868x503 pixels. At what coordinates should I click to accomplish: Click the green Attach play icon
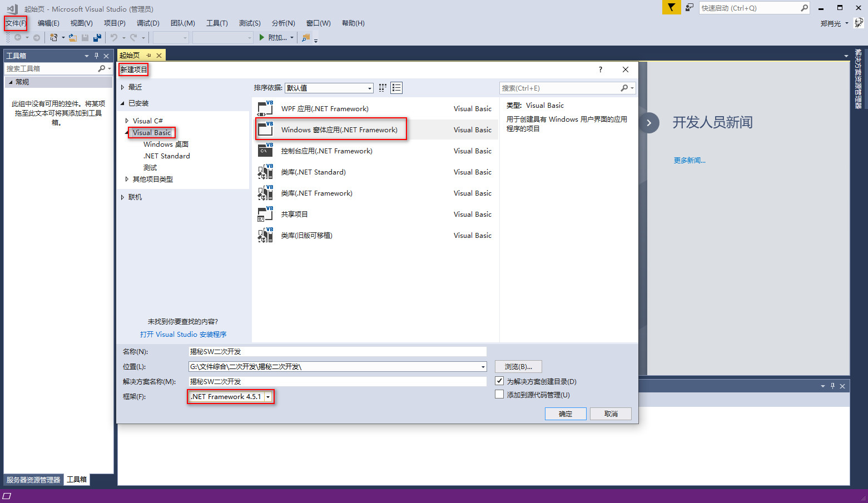[262, 38]
